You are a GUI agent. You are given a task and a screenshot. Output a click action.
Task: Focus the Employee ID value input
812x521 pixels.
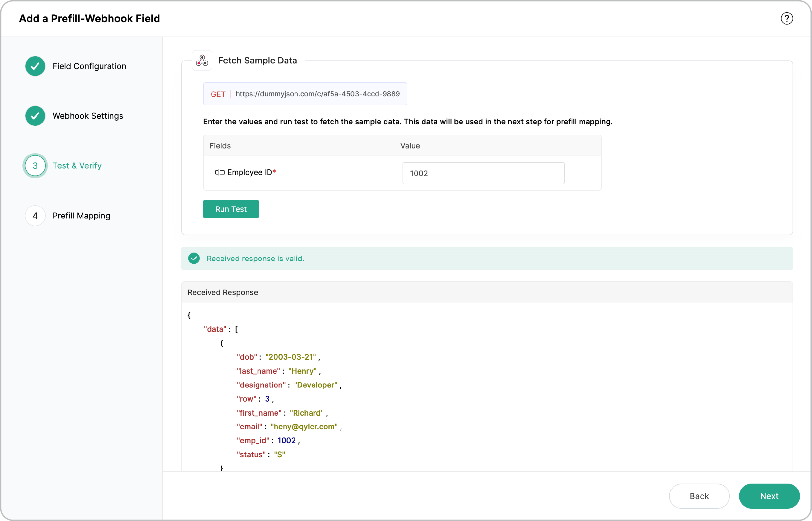(x=483, y=173)
